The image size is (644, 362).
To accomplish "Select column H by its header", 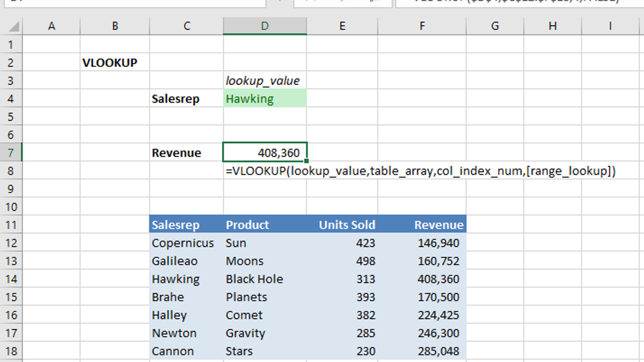I will click(x=553, y=26).
